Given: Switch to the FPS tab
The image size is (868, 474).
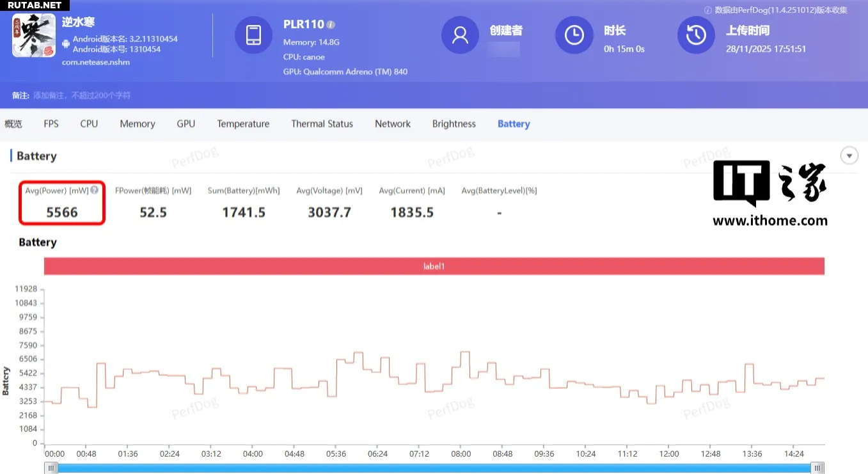Looking at the screenshot, I should click(51, 123).
